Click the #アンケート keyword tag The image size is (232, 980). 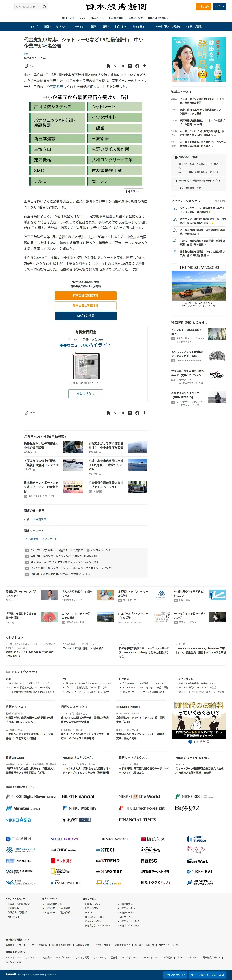[x=50, y=539]
